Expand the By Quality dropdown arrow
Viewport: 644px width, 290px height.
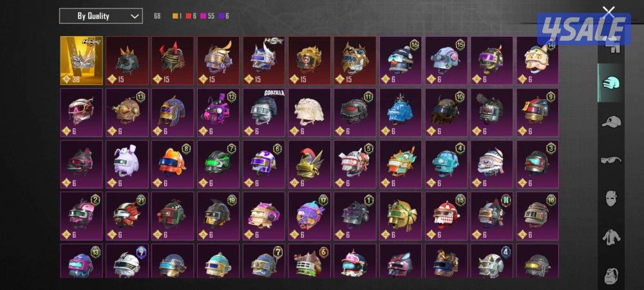[x=135, y=16]
